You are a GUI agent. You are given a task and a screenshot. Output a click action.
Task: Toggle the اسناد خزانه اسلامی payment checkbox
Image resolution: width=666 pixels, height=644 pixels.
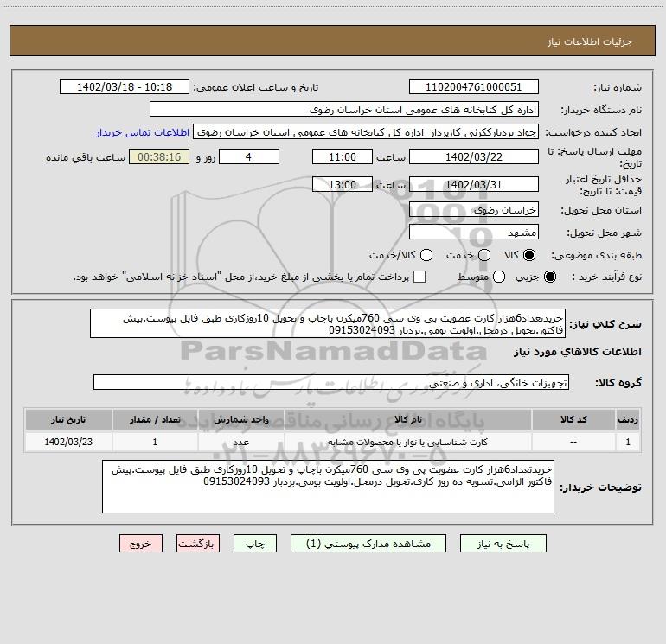click(419, 277)
